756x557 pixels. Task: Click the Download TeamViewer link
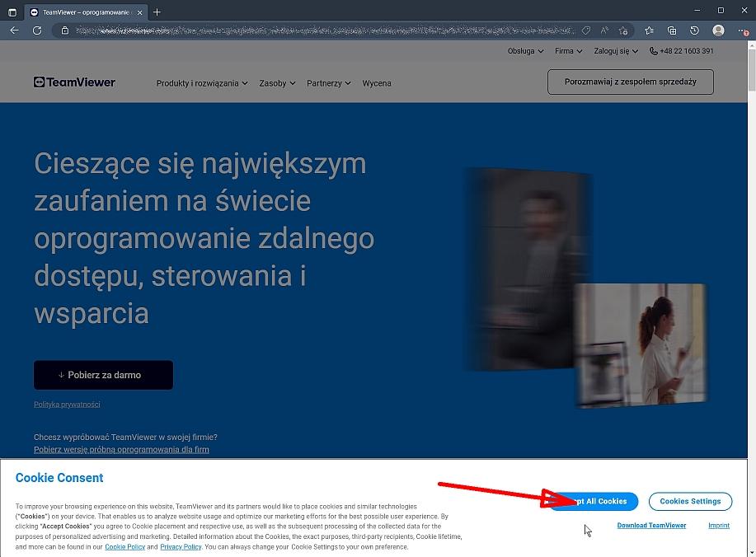tap(651, 525)
